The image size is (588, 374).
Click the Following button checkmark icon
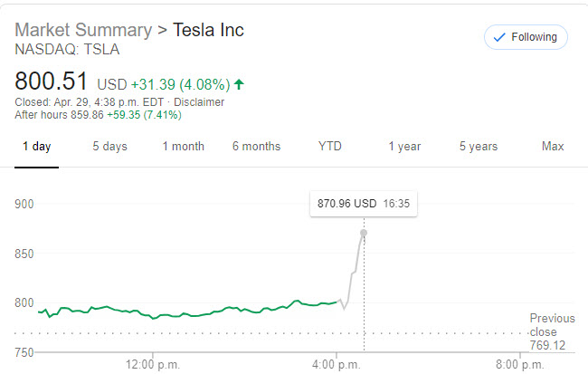click(500, 37)
